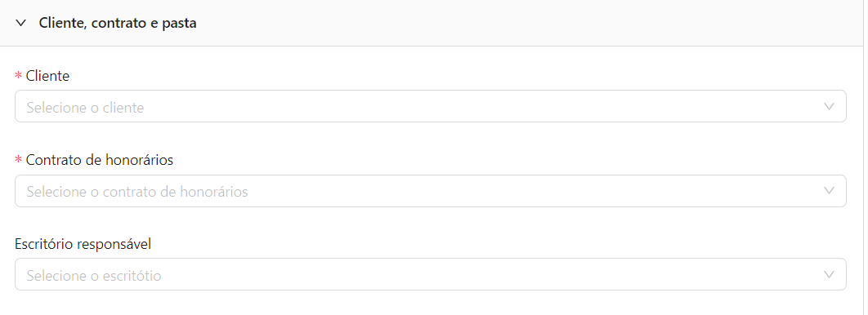Click the arrow icon in the Escritório responsável field
Screen dimensions: 868x315
point(829,275)
